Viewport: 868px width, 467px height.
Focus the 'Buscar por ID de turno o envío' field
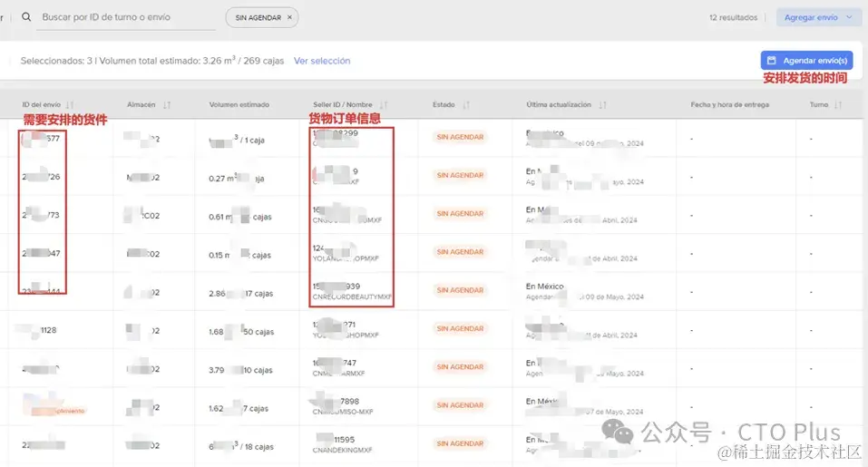pyautogui.click(x=127, y=17)
